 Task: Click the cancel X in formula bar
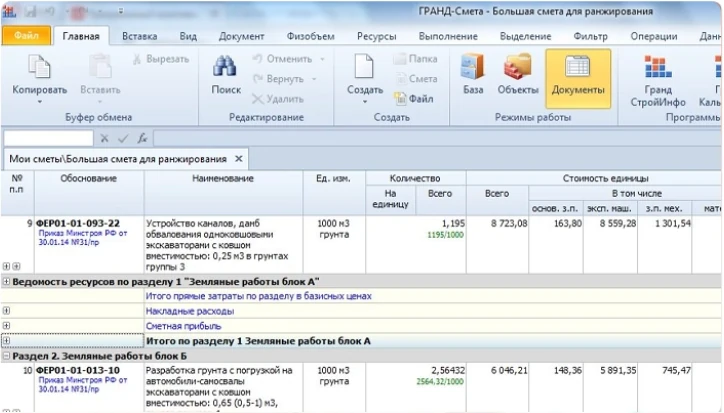coord(104,138)
